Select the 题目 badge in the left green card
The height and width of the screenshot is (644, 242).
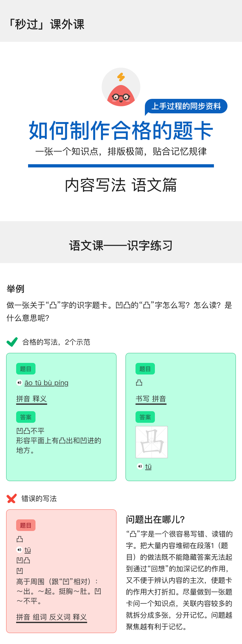26,369
